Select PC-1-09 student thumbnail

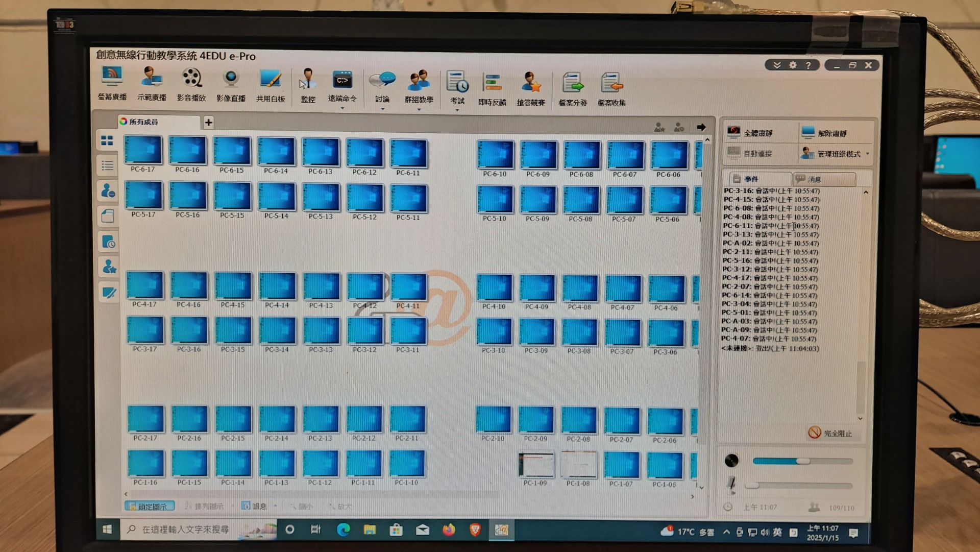[x=535, y=466]
